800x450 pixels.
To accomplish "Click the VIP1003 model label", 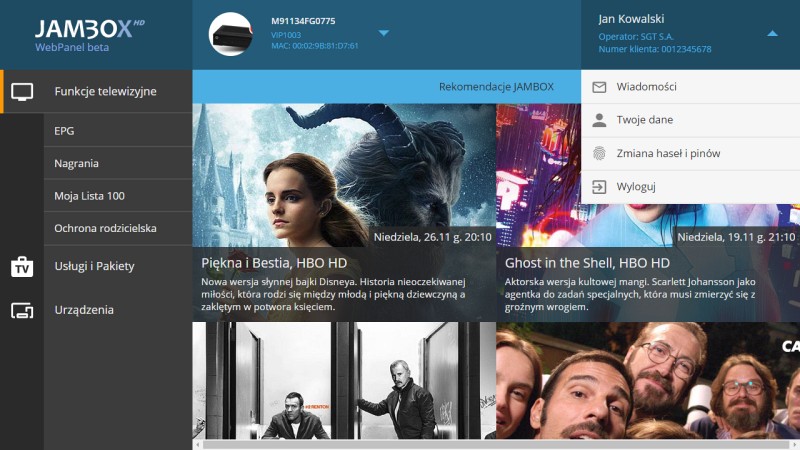I will click(x=286, y=35).
